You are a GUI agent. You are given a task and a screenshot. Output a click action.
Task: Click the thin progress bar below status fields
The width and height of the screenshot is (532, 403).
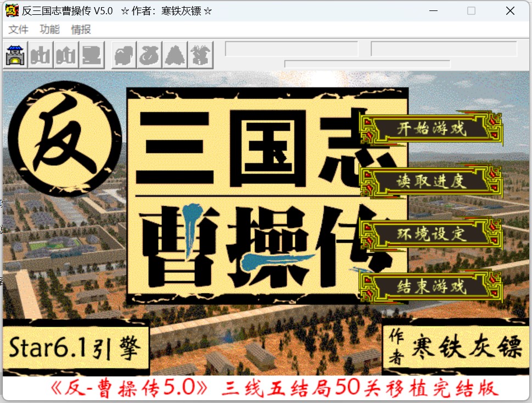tap(367, 64)
